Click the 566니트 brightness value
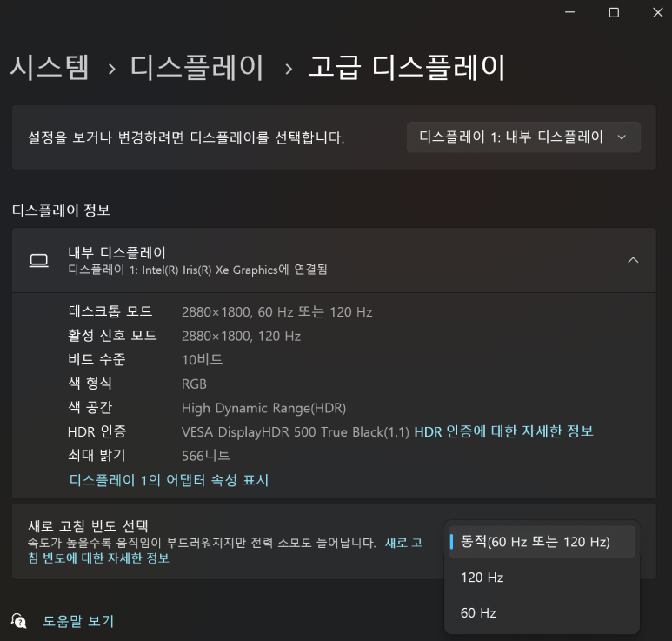Image resolution: width=672 pixels, height=641 pixels. (206, 456)
